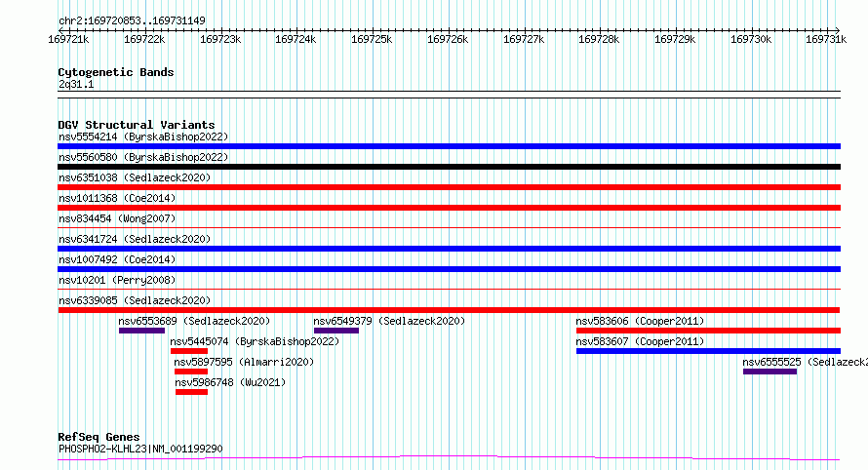Screen dimensions: 868x470
Task: Click the 169721k ruler position
Action: 68,39
